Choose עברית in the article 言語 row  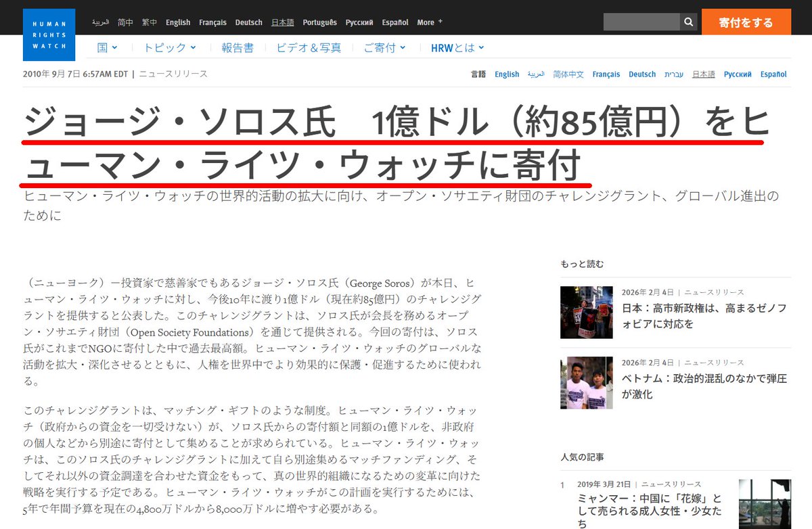(x=674, y=74)
